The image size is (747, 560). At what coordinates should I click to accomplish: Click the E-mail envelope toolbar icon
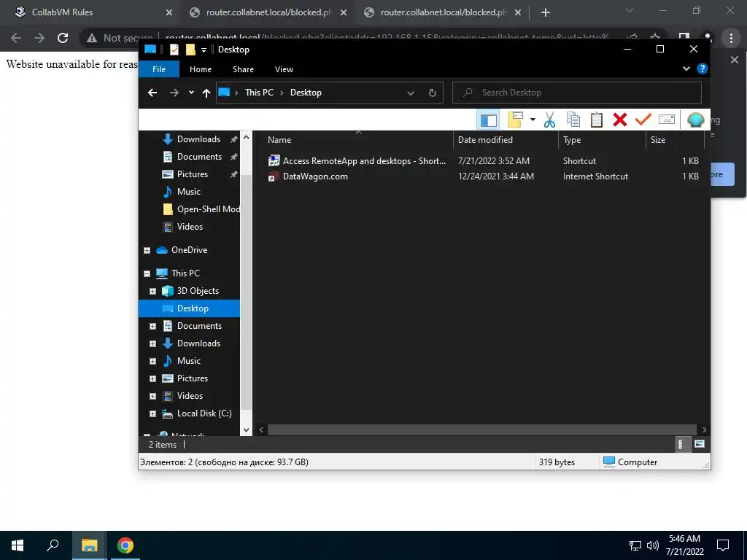point(667,120)
